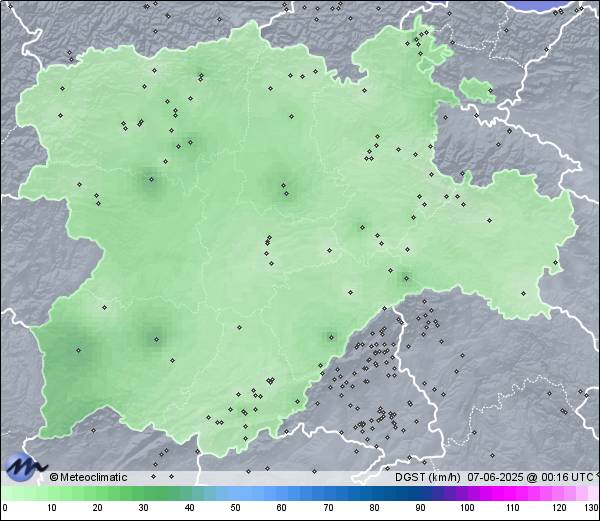Screen dimensions: 600x521
Task: Click the DGST (km/h) label
Action: coord(428,477)
